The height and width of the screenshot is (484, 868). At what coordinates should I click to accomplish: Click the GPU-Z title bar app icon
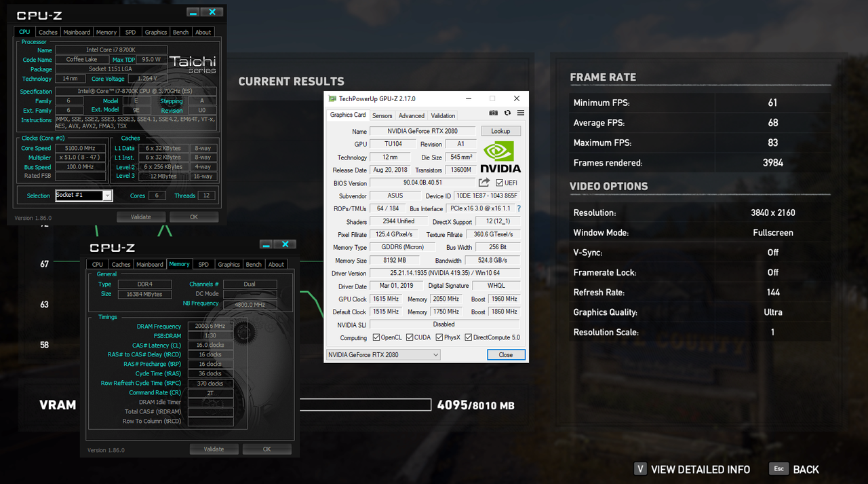click(332, 98)
